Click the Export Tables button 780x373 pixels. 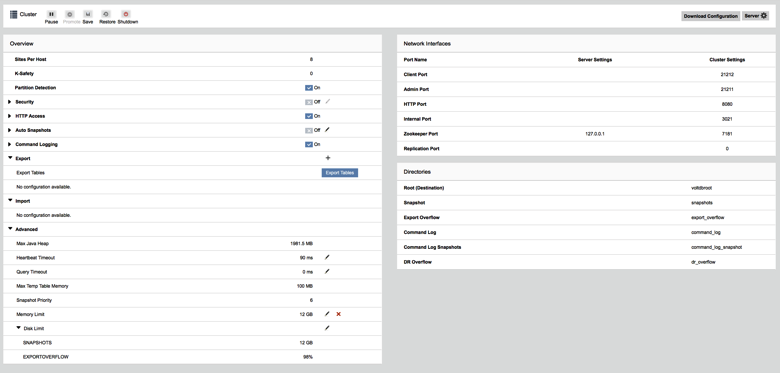pos(340,173)
